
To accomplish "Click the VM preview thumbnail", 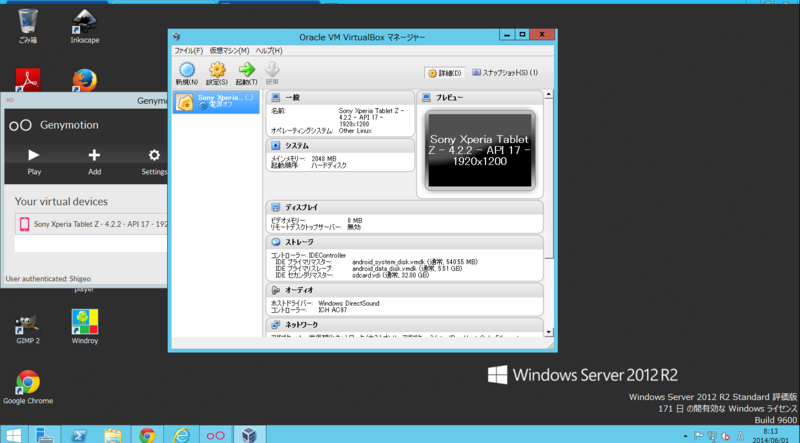I will click(x=480, y=150).
